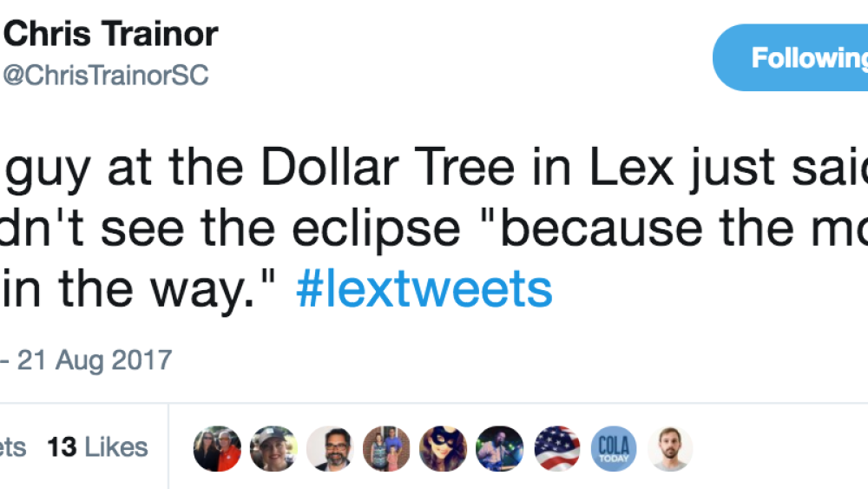Open the liker avatar wearing a cap
This screenshot has width=868, height=489.
[273, 449]
